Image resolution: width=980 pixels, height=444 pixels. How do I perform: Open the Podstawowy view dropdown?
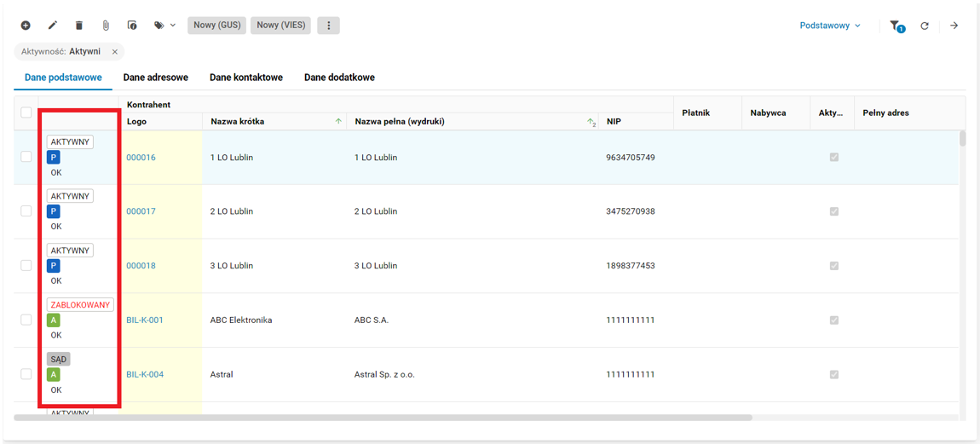click(x=830, y=26)
